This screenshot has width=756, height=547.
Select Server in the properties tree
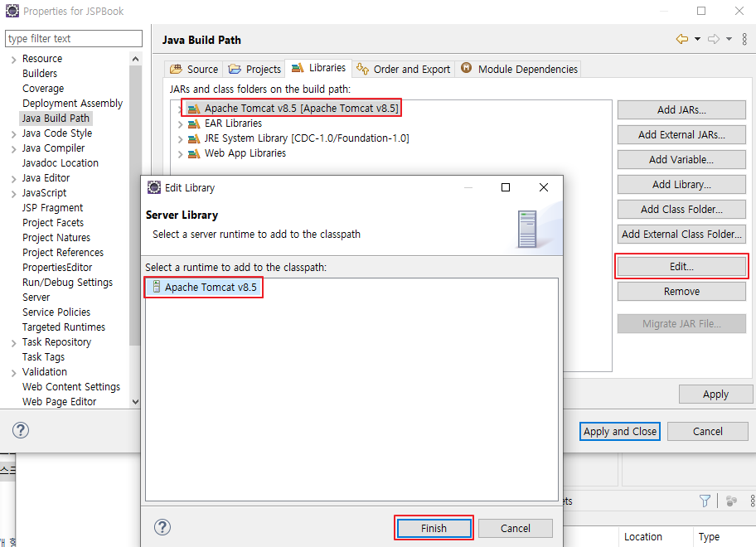36,298
